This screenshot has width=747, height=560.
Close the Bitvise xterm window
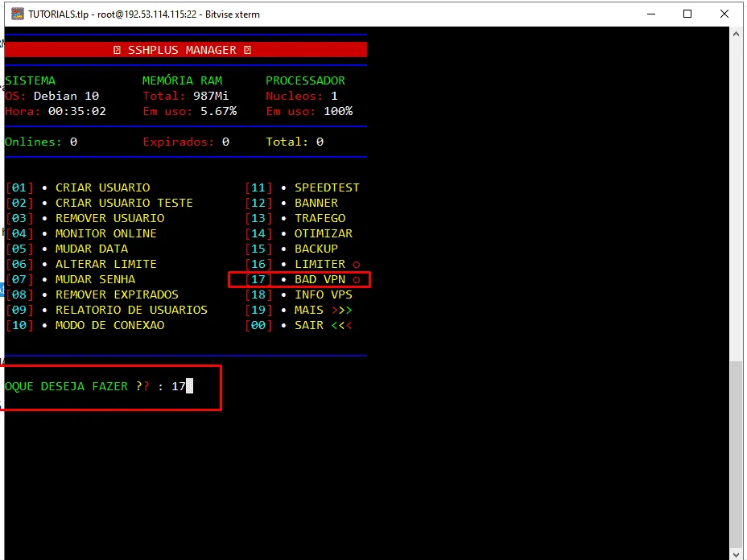point(724,14)
